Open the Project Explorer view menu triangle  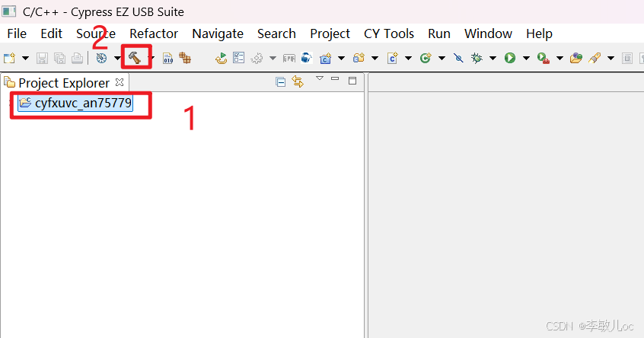click(x=320, y=78)
